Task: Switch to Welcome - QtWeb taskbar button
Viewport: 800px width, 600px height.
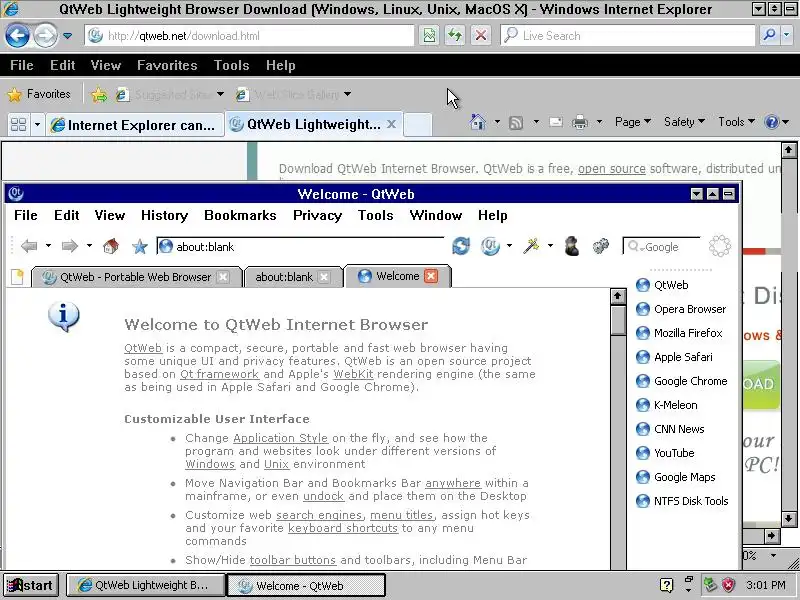Action: point(306,585)
